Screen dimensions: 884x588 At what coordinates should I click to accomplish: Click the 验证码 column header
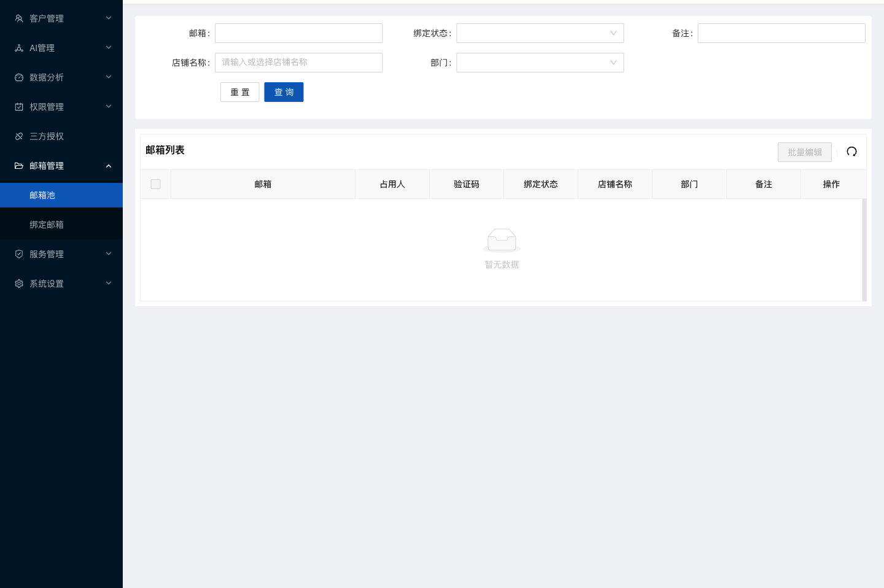point(467,184)
